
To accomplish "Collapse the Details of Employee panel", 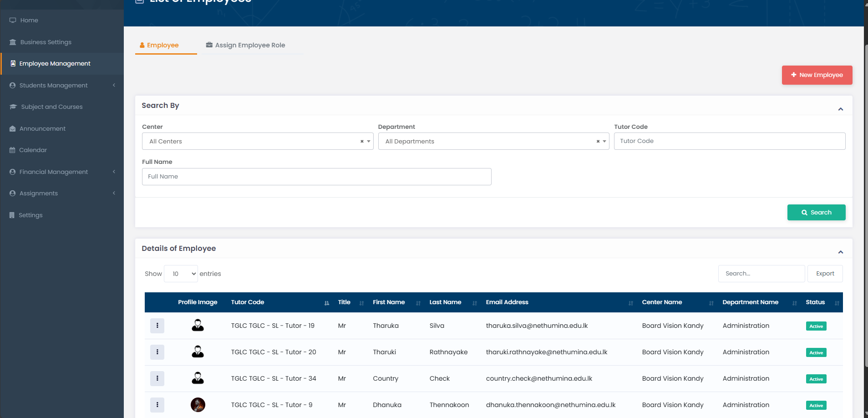I will pos(840,252).
